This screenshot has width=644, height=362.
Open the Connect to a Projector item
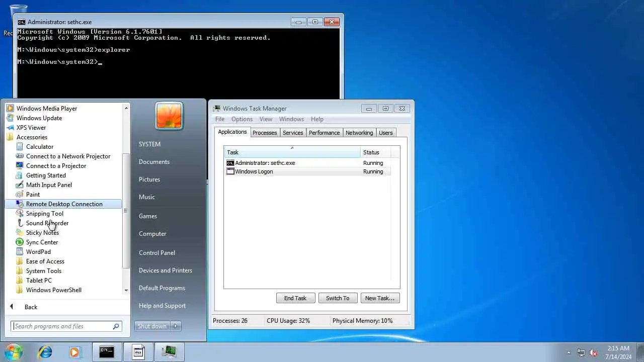56,165
